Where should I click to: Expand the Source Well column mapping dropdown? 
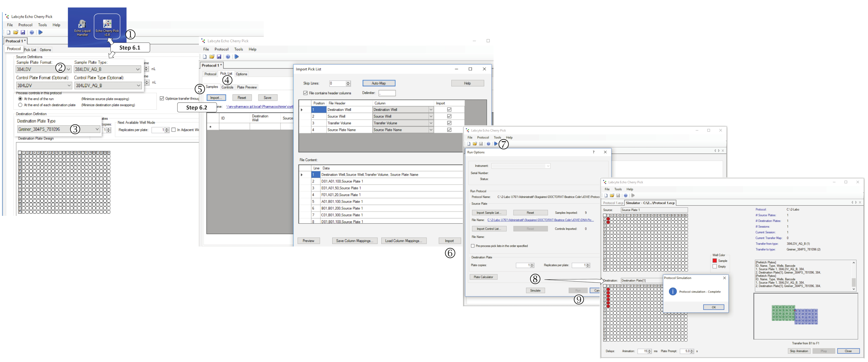pos(431,117)
